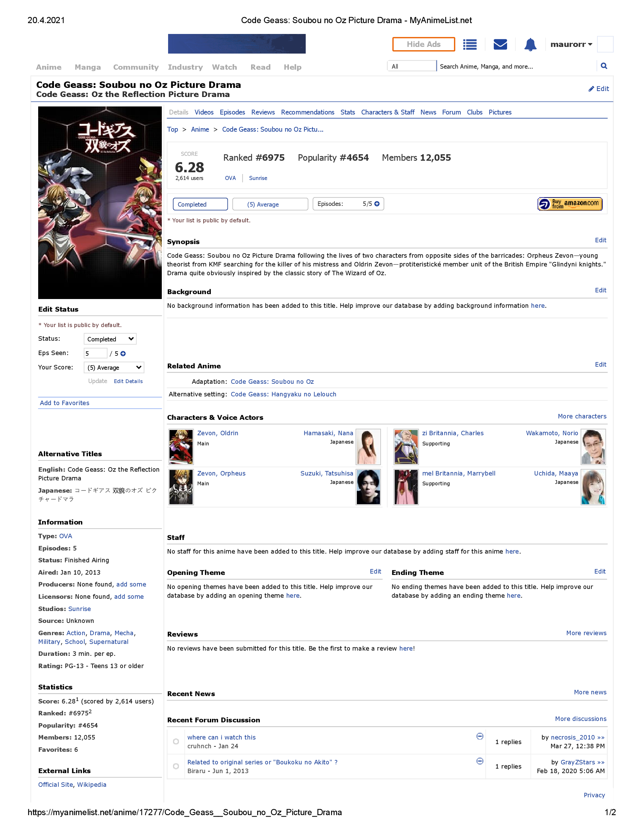Click the Update button

coord(98,381)
